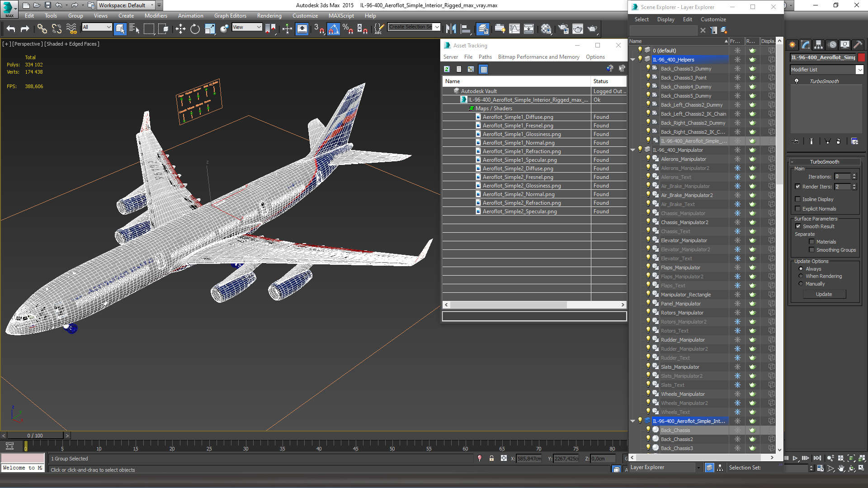Open Select by Name tool
Viewport: 868px width, 488px height.
click(134, 29)
